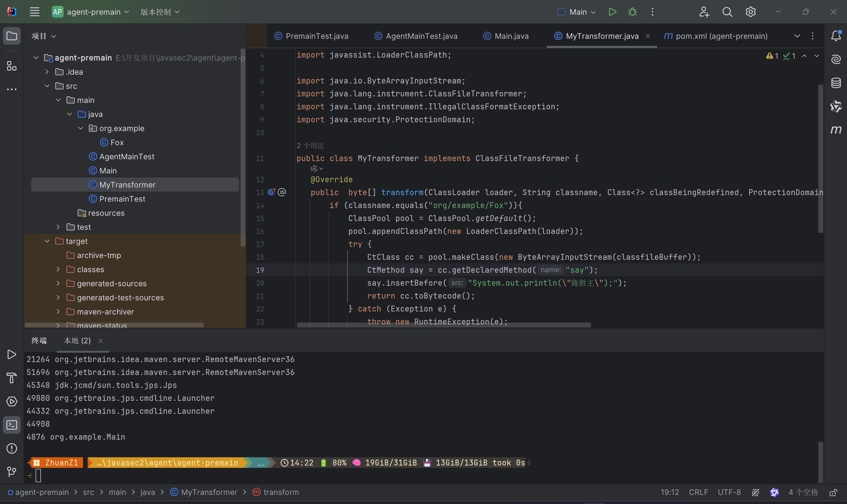The image size is (847, 504).
Task: Open the Search Everywhere magnifier
Action: point(727,12)
